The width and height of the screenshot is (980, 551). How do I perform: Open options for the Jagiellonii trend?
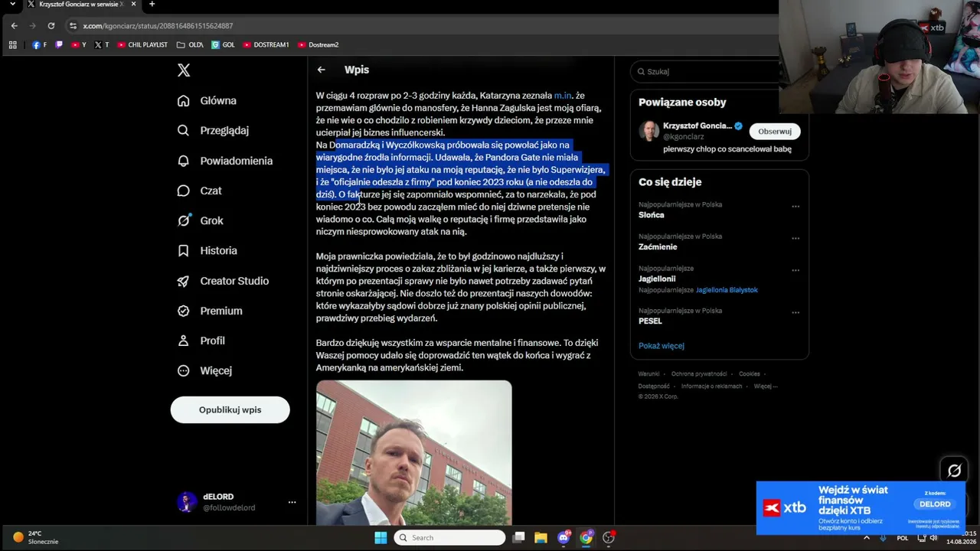point(795,270)
